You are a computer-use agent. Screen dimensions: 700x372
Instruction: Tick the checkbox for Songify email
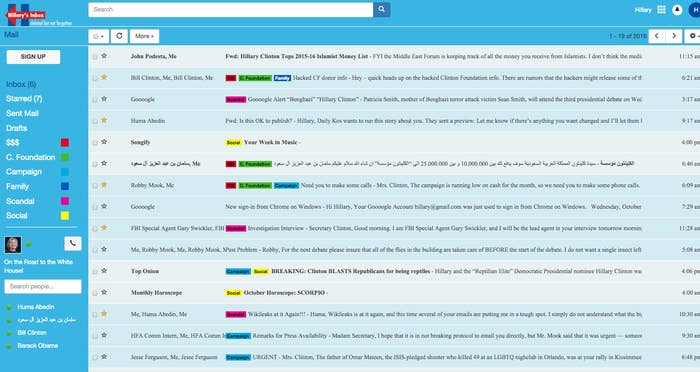coord(95,143)
